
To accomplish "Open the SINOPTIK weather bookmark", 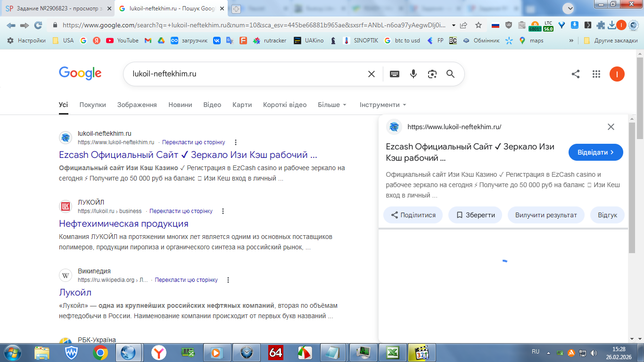I will click(x=361, y=41).
